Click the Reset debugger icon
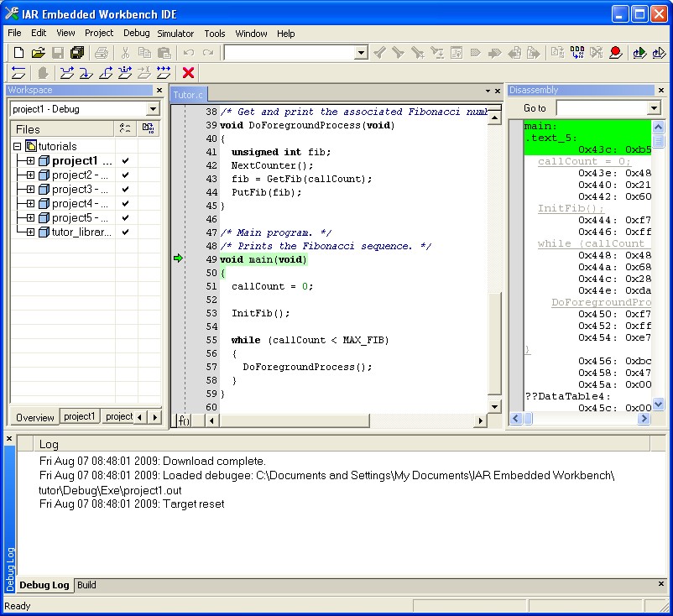 click(18, 72)
